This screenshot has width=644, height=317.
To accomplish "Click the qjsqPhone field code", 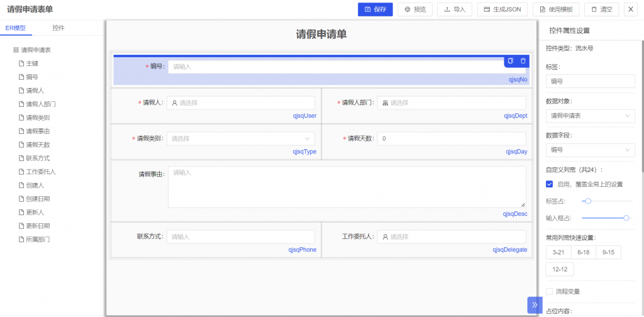I will point(303,250).
